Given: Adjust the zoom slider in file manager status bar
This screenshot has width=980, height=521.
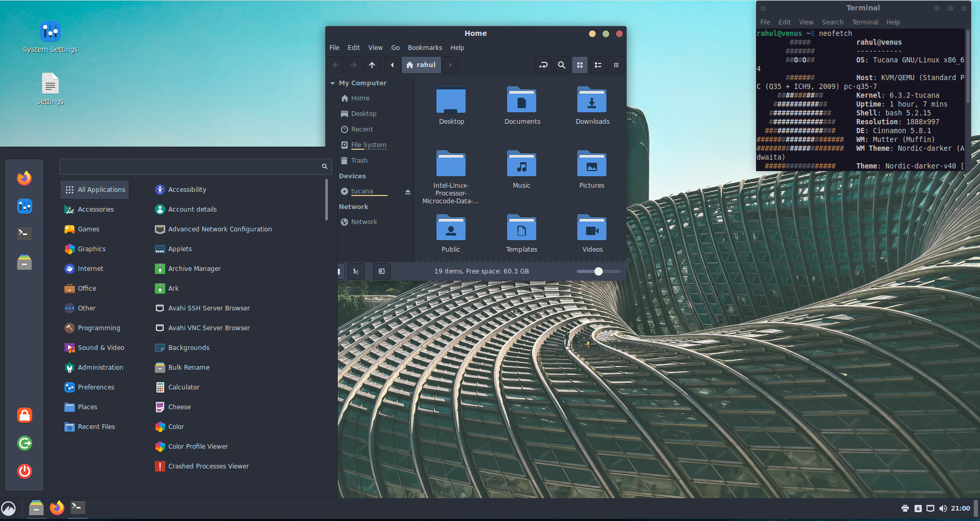Looking at the screenshot, I should pyautogui.click(x=599, y=271).
